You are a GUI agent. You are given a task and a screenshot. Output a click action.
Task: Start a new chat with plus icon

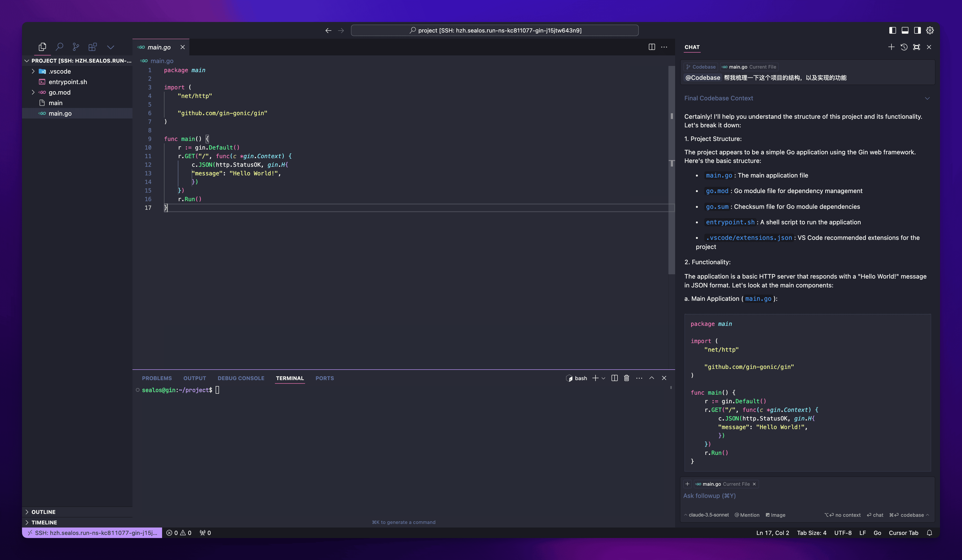[x=891, y=47]
